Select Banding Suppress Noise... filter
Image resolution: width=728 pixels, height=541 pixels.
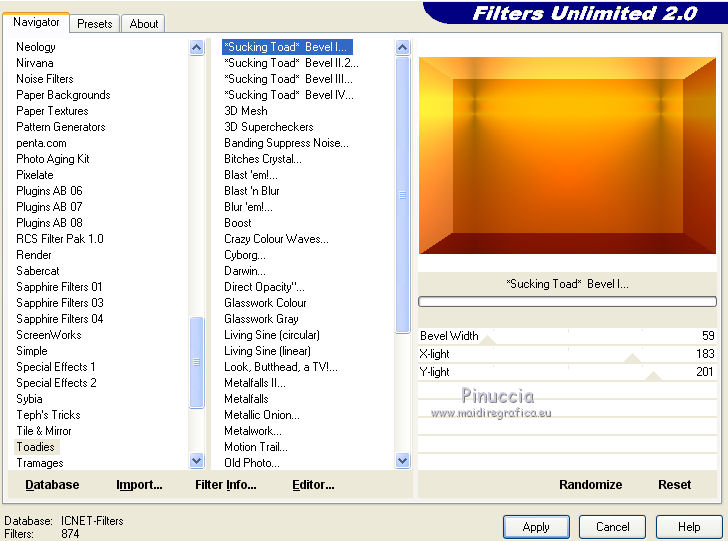286,143
